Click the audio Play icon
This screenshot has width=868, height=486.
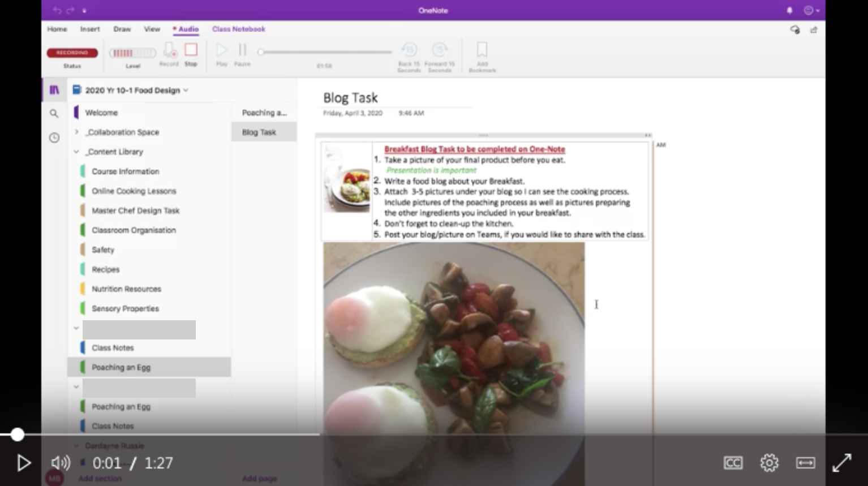pos(222,50)
